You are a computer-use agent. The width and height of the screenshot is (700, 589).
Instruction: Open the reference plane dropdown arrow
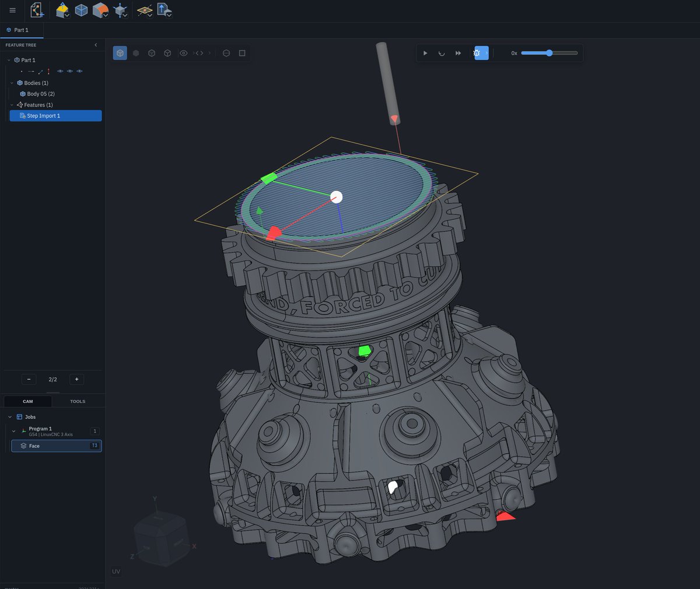150,15
